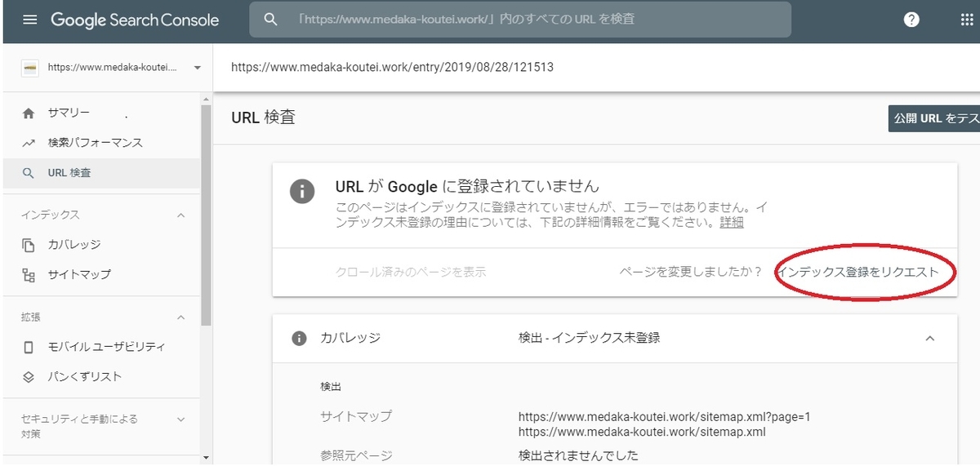Expand the セキュリティと手動による対策 section
Viewport: 980px width, 466px height.
click(181, 419)
